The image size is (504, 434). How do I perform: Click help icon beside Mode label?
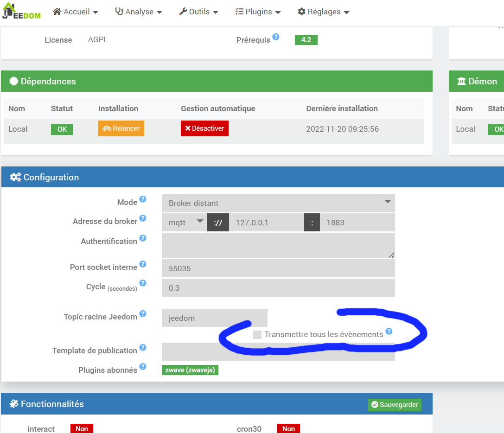point(143,199)
